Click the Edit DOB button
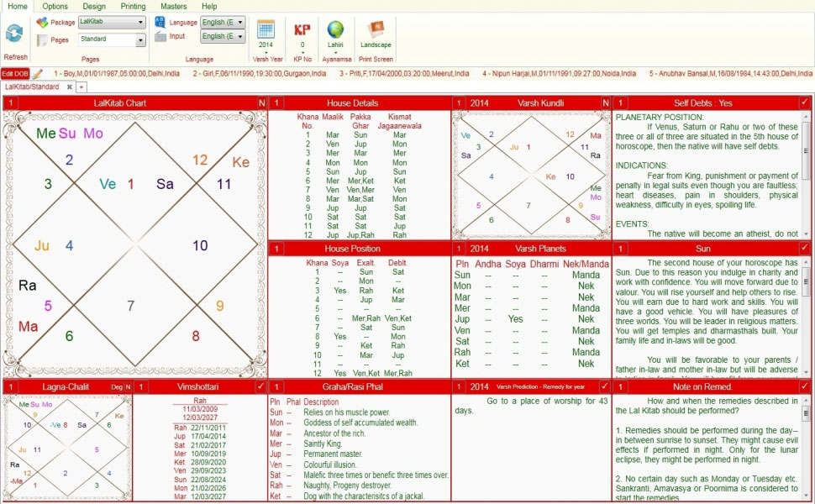Image resolution: width=815 pixels, height=504 pixels. click(15, 74)
